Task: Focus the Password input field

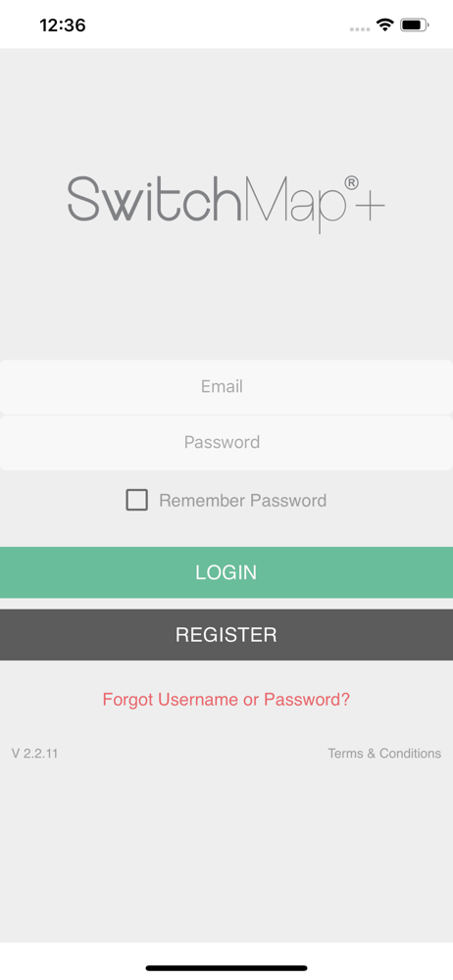Action: pyautogui.click(x=226, y=443)
